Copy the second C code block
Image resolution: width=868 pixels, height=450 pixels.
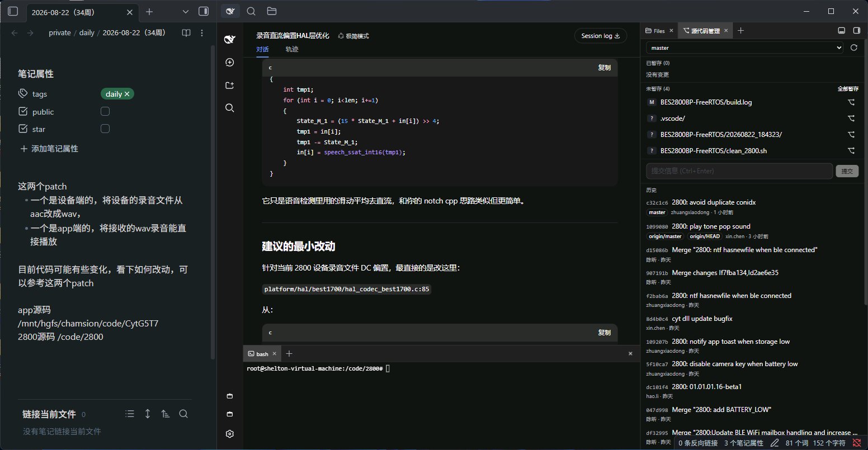coord(604,333)
